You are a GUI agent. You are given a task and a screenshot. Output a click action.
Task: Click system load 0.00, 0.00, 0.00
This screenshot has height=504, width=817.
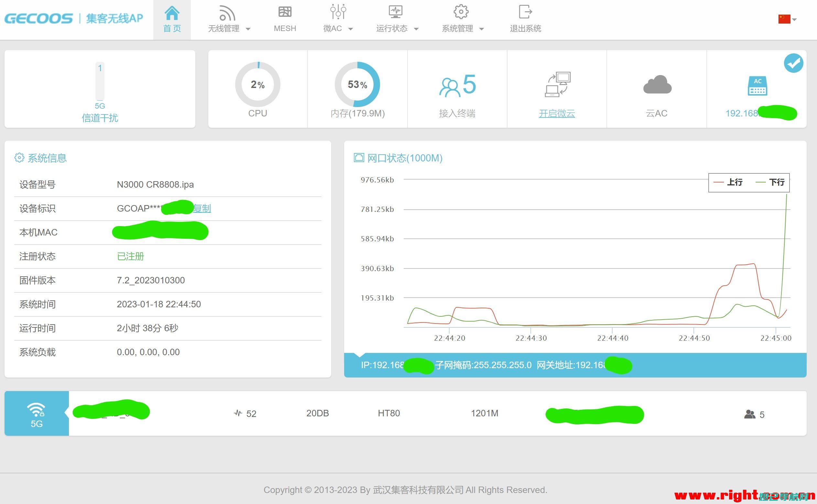click(x=148, y=352)
